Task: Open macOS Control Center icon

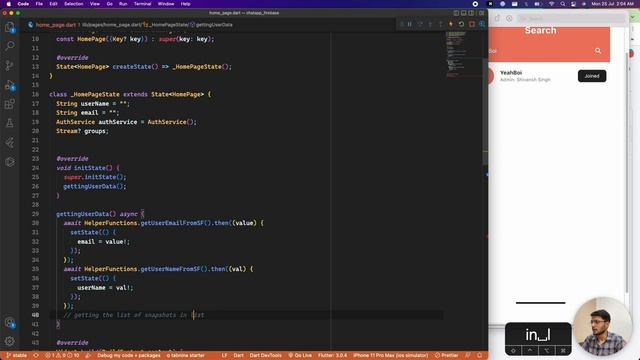Action: 573,4
